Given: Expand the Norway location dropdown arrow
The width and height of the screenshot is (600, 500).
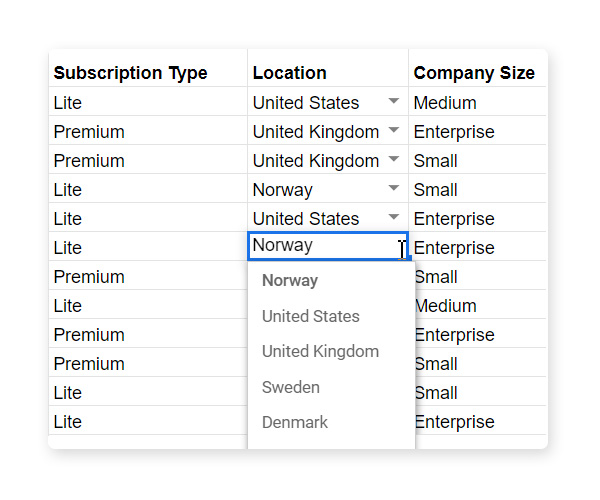Looking at the screenshot, I should [x=394, y=189].
